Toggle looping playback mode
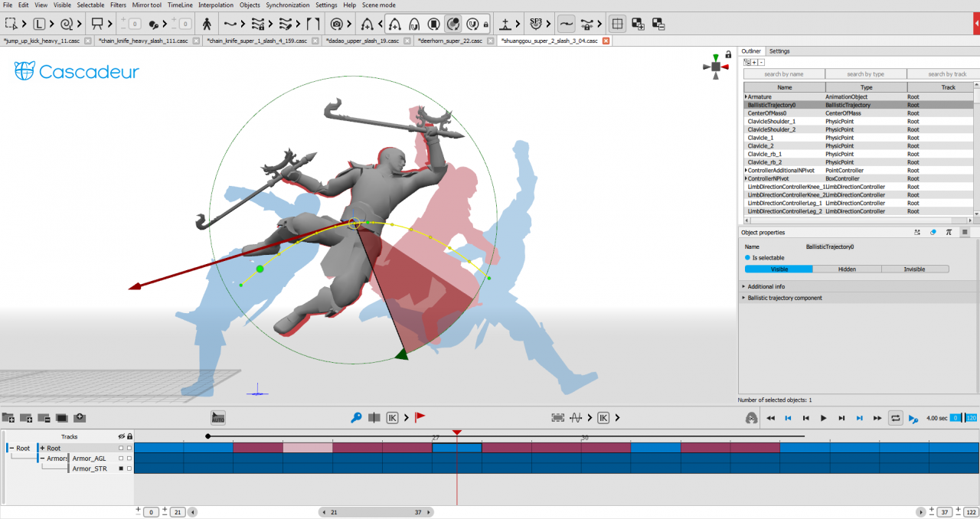This screenshot has width=980, height=519. [x=896, y=418]
